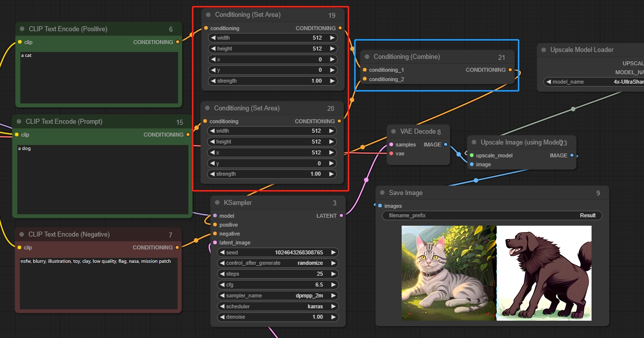Decrease cfg value with the left arrow
This screenshot has width=644, height=338.
[x=222, y=285]
